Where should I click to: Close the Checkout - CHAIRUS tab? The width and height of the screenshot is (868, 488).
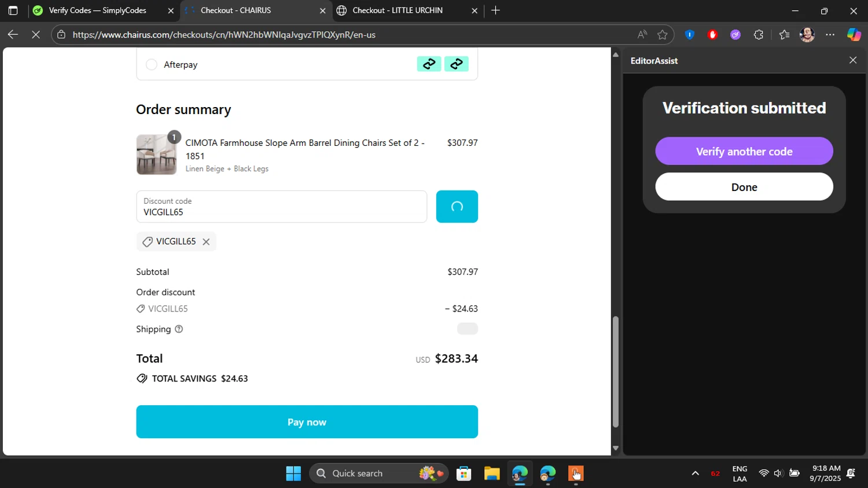(x=323, y=10)
